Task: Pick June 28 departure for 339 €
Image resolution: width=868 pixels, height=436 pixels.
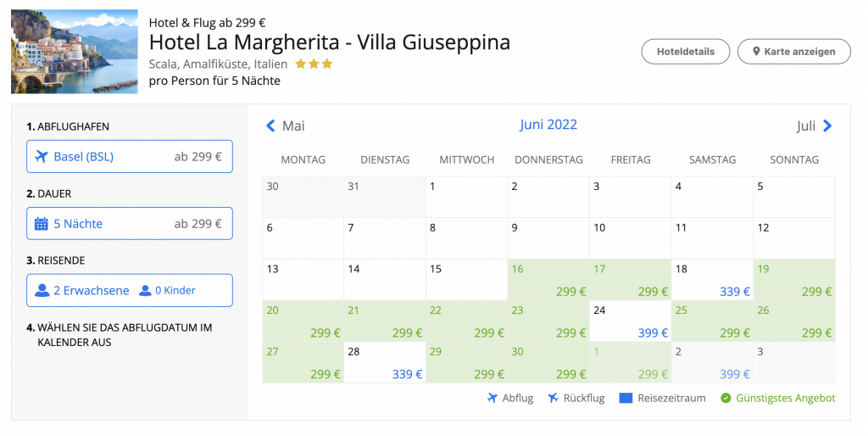Action: (384, 363)
